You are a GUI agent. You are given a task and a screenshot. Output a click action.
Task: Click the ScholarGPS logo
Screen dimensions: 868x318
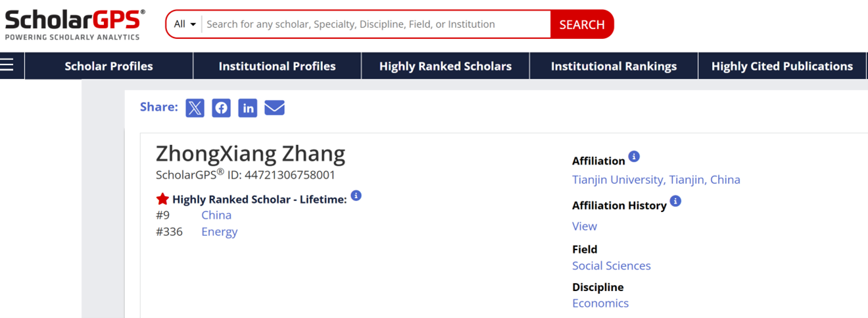pos(74,24)
